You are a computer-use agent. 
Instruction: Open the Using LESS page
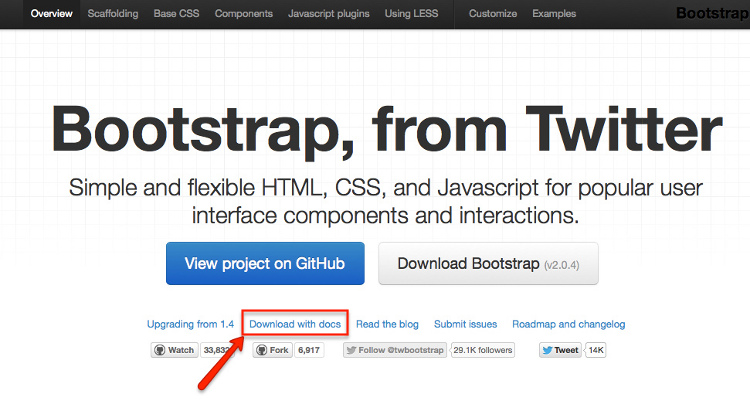pyautogui.click(x=413, y=14)
